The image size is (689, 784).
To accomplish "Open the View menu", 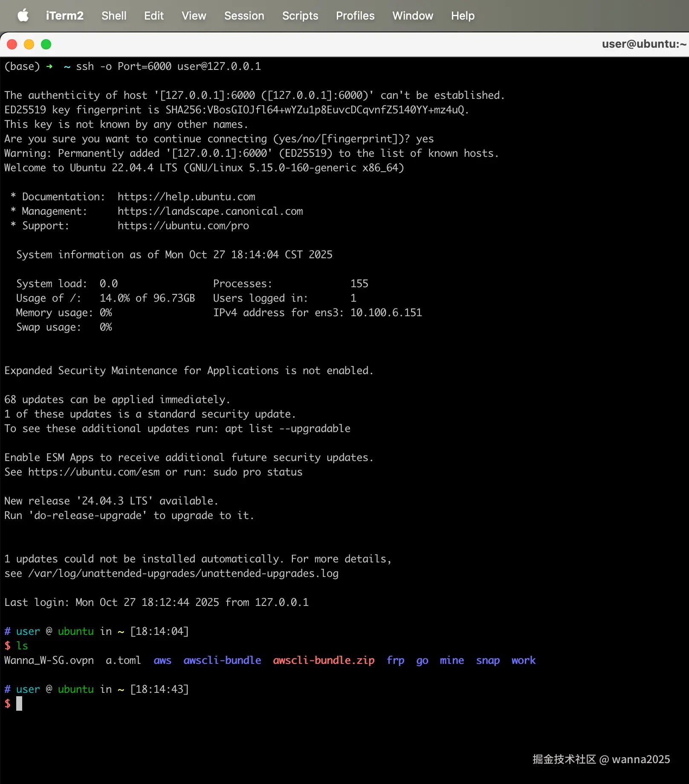I will 194,16.
